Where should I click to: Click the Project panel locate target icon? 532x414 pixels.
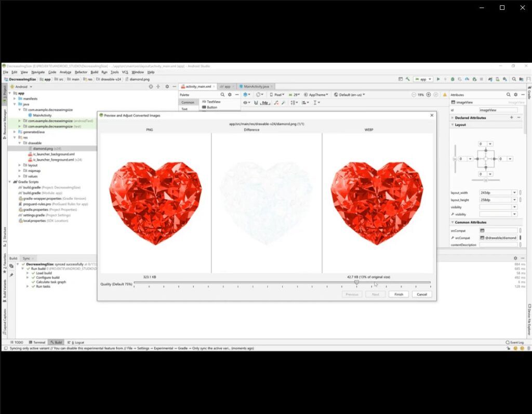click(151, 87)
